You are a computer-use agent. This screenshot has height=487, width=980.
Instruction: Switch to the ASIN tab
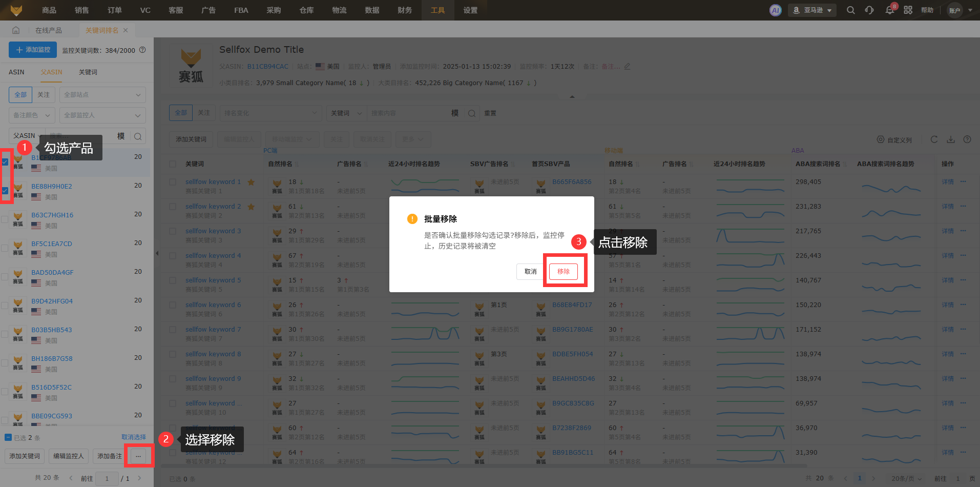click(x=16, y=72)
